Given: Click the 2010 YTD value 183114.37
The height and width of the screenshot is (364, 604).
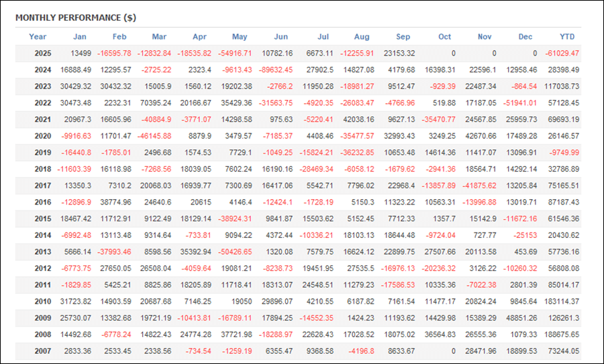Looking at the screenshot, I should click(561, 301).
